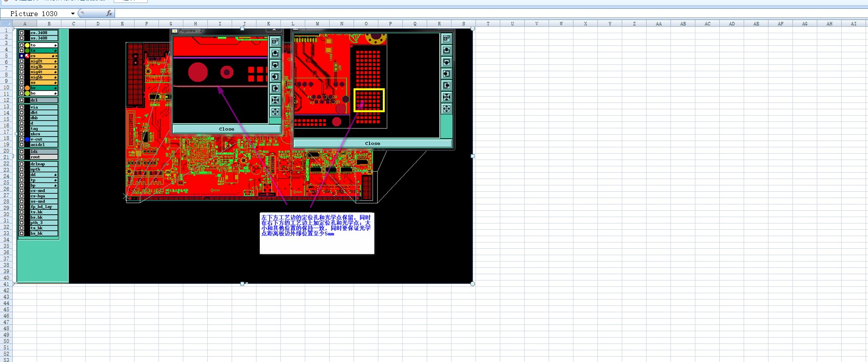This screenshot has height=362, width=868.
Task: Select column T header
Action: click(x=488, y=23)
